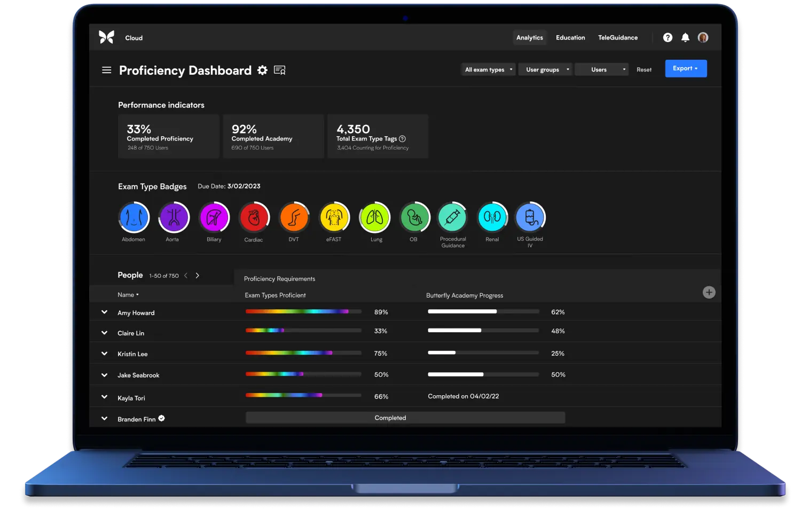Select the Cardiac exam type badge
The height and width of the screenshot is (532, 809).
pos(254,217)
